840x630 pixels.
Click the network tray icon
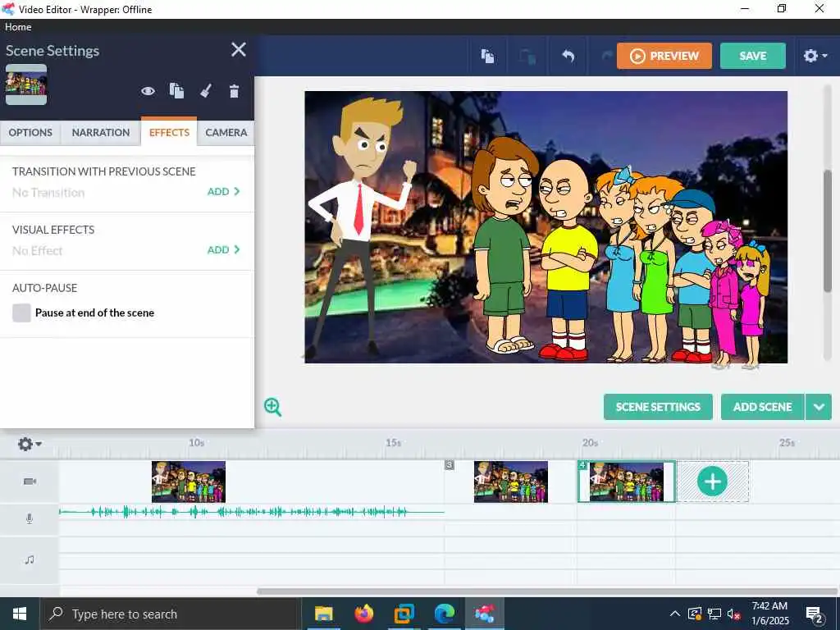714,614
